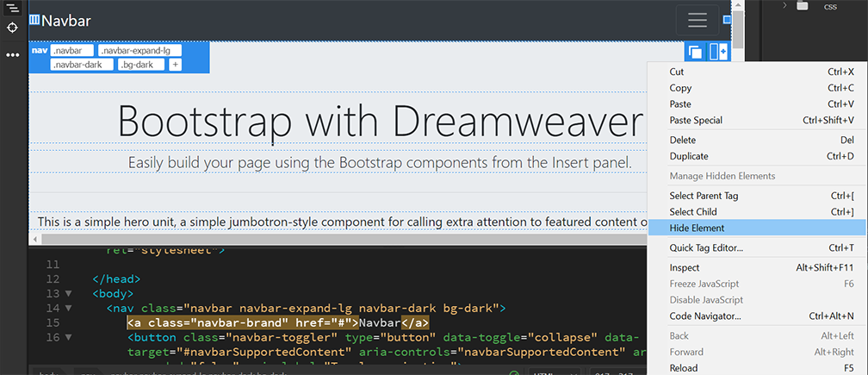This screenshot has width=868, height=375.
Task: Collapse the body tag at line 13
Action: click(68, 294)
